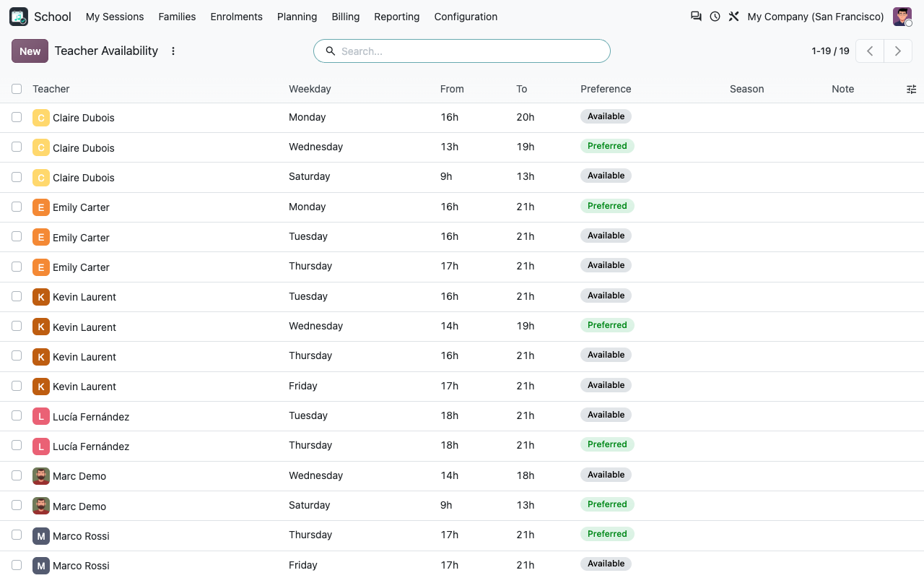This screenshot has height=578, width=924.
Task: Open the Configuration menu
Action: [466, 17]
